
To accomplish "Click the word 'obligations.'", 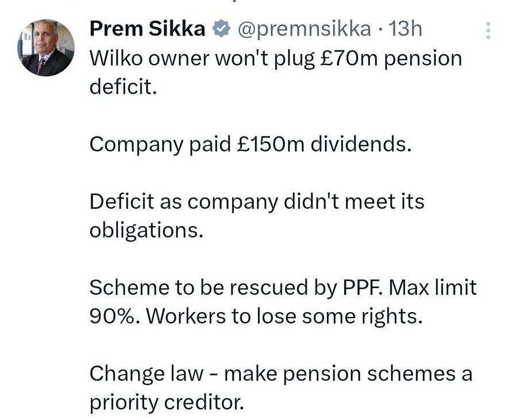I will pyautogui.click(x=146, y=231).
